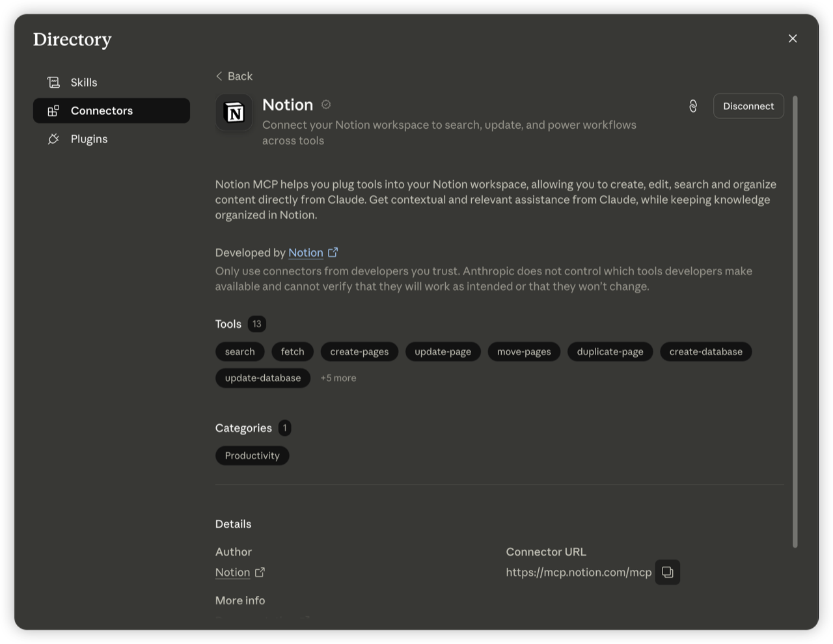833x644 pixels.
Task: Click the update-database tool chip
Action: pos(263,378)
